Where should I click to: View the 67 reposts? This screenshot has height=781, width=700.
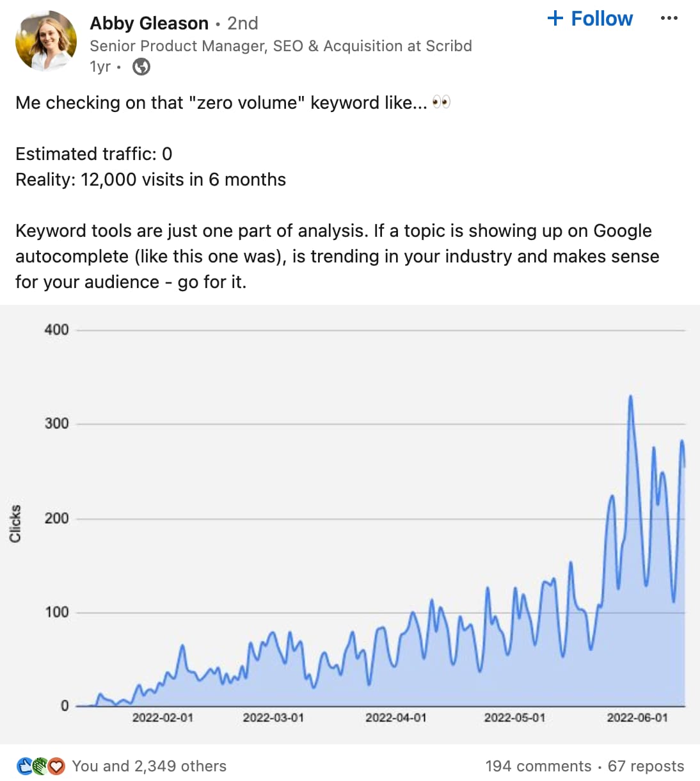(646, 766)
